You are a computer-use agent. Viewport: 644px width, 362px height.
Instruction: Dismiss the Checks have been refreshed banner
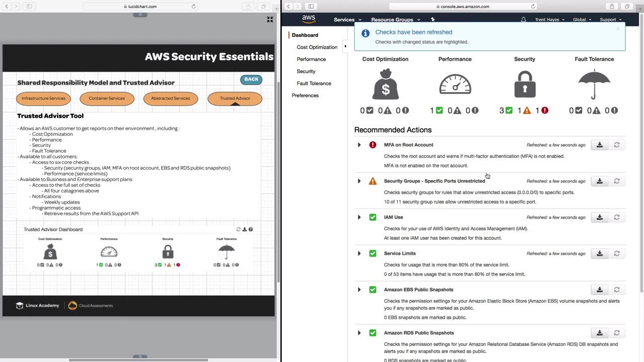(x=618, y=29)
